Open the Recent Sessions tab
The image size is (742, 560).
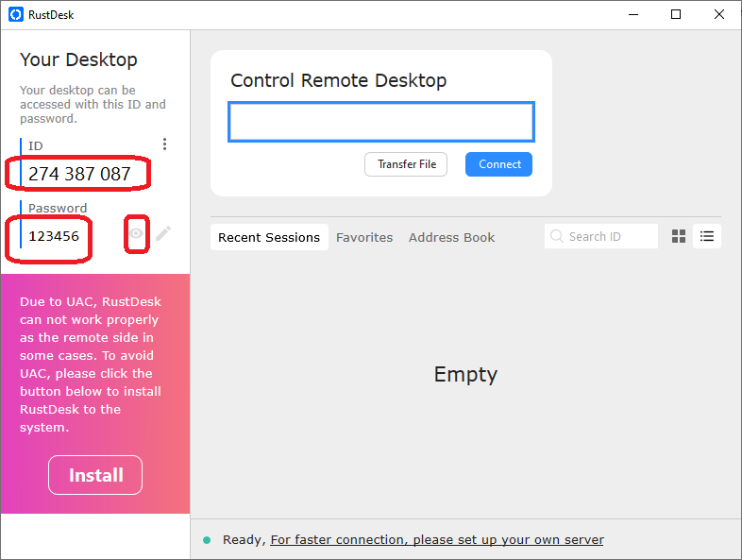pyautogui.click(x=269, y=238)
